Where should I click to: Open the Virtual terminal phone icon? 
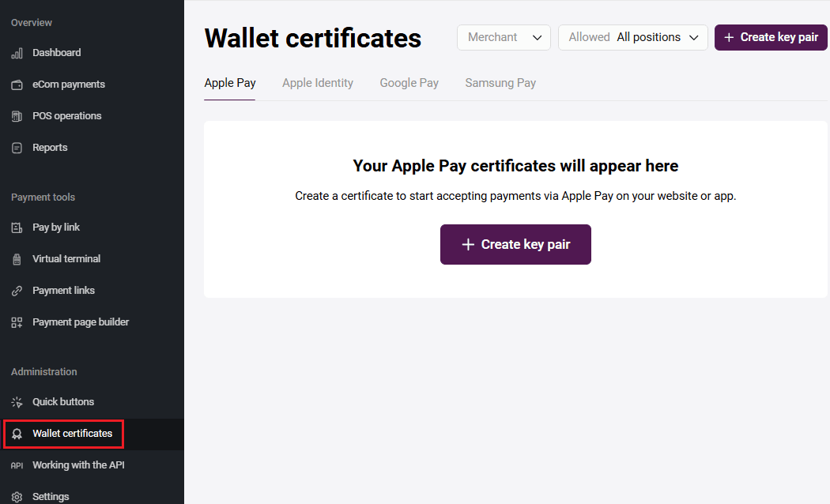(17, 258)
